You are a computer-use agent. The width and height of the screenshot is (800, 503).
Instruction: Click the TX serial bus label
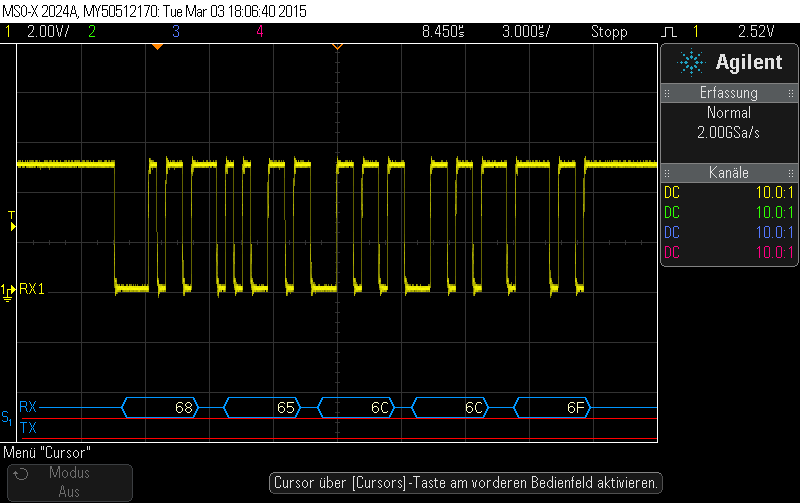(x=28, y=427)
